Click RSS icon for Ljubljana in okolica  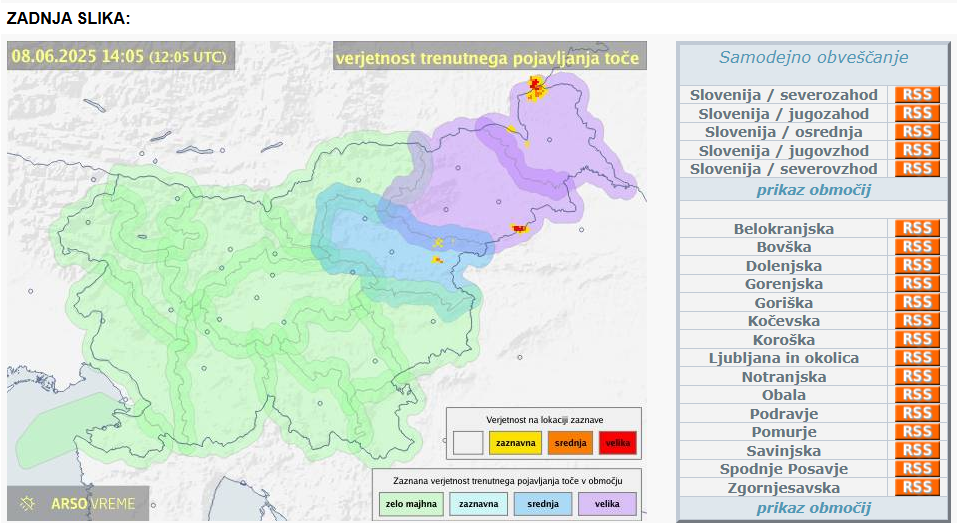point(916,358)
